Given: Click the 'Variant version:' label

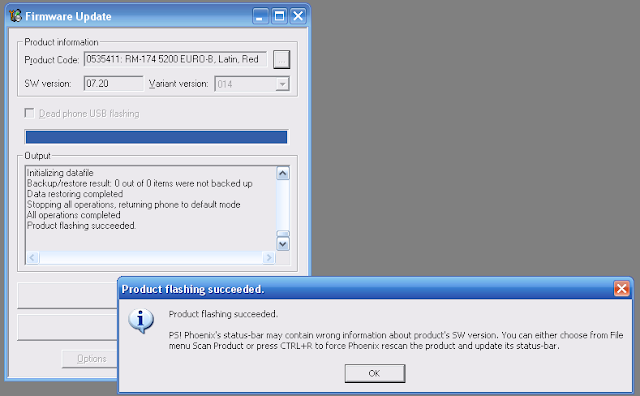Looking at the screenshot, I should [x=178, y=84].
